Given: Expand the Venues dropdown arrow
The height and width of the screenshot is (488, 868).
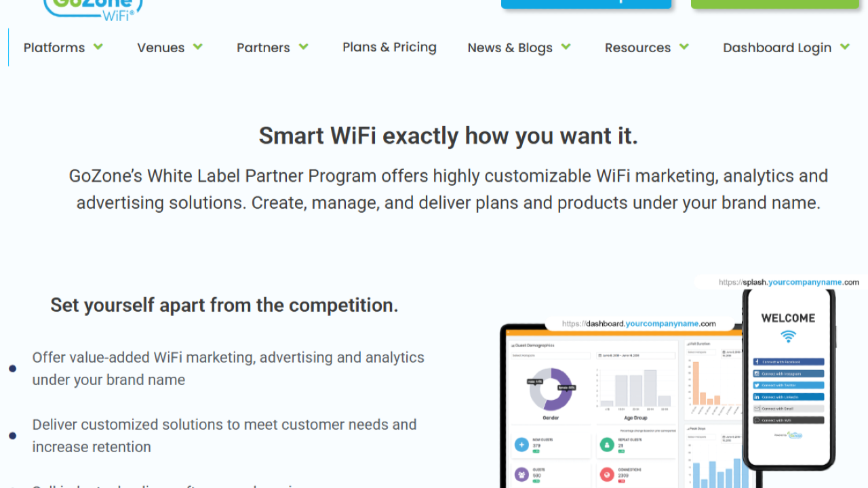Looking at the screenshot, I should pyautogui.click(x=198, y=47).
